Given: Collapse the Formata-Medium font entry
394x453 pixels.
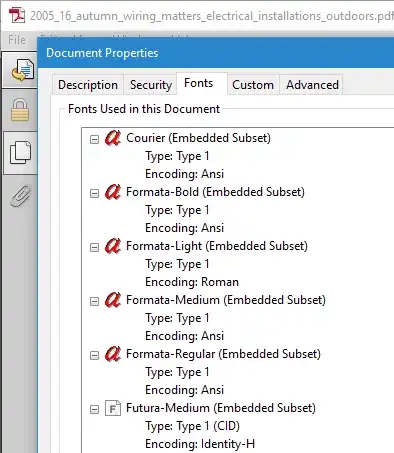Looking at the screenshot, I should 95,301.
